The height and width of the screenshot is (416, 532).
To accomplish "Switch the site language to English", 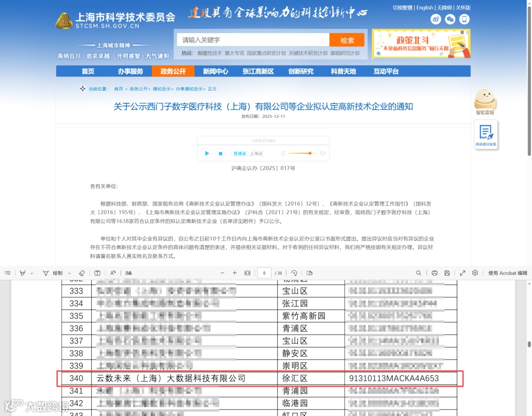I will (x=425, y=7).
